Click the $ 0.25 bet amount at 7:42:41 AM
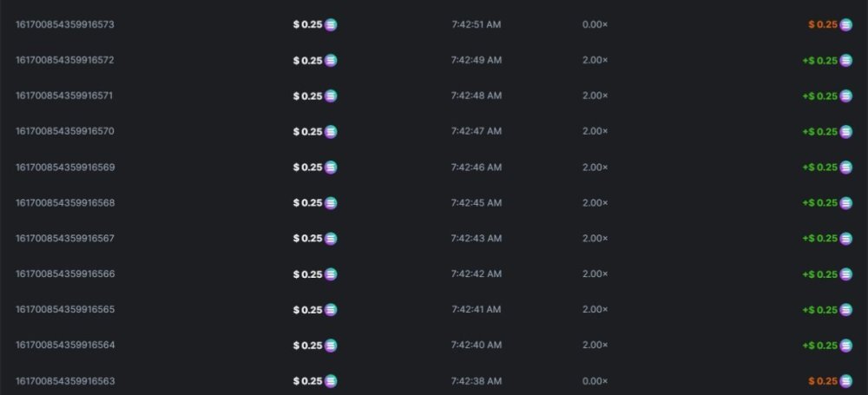868x395 pixels. point(307,310)
